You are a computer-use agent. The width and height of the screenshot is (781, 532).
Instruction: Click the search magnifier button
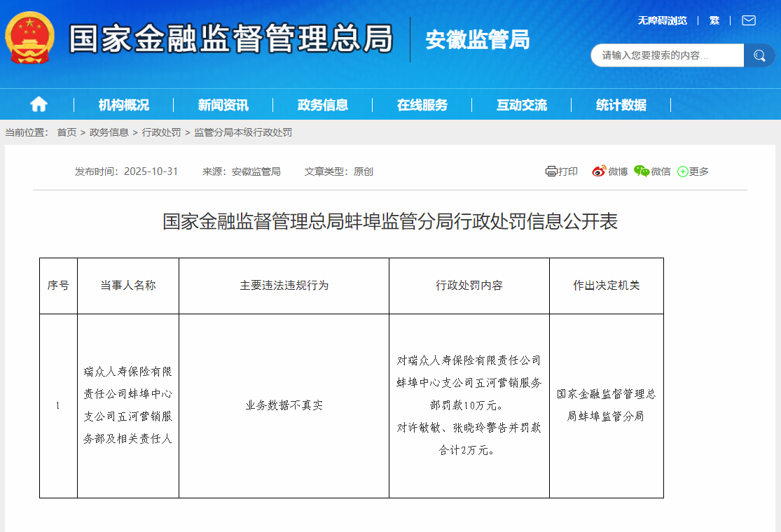[759, 55]
